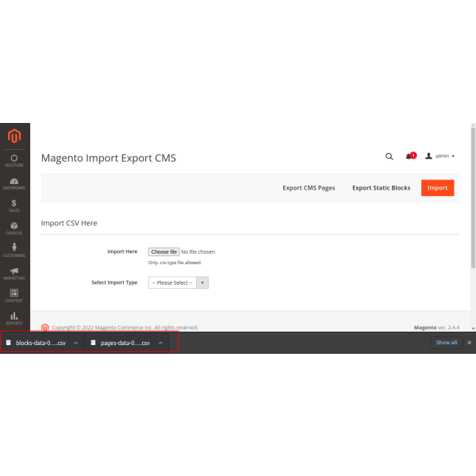
Task: Open the Sales menu icon
Action: 14,205
